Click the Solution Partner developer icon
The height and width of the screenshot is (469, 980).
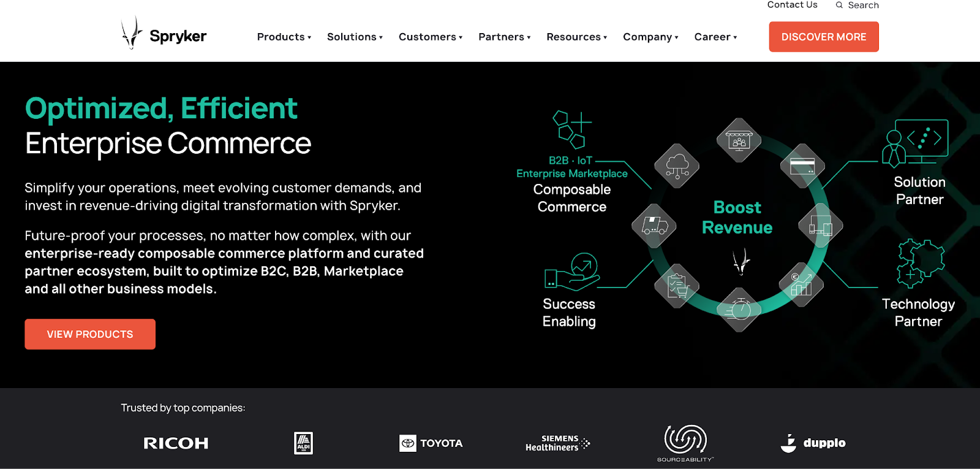915,143
